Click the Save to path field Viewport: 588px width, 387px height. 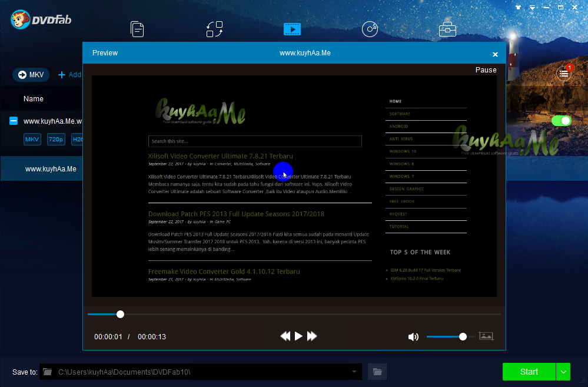201,372
